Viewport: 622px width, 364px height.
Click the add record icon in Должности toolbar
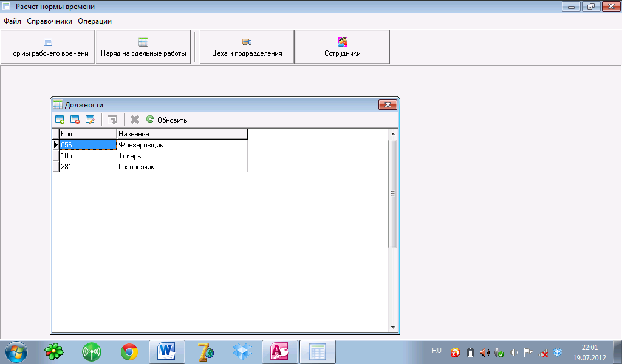[x=60, y=120]
